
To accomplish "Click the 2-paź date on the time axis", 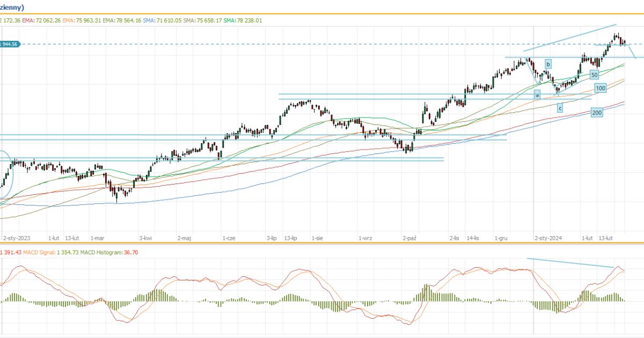I will tap(410, 237).
